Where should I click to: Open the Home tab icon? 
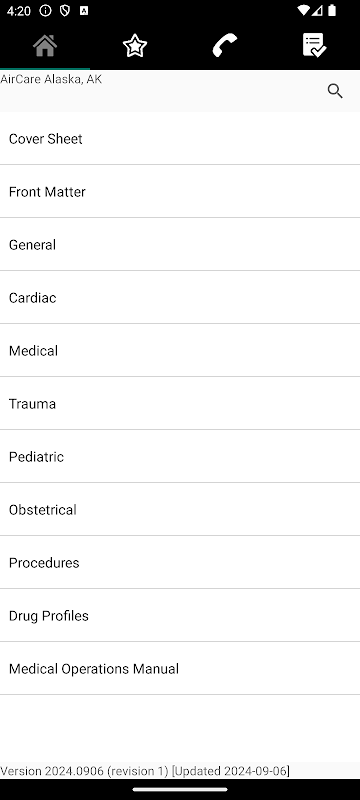click(x=45, y=45)
